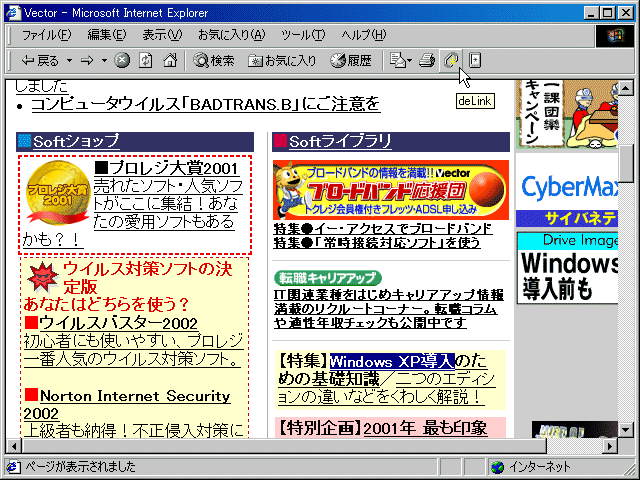Click the Forward arrow toolbar button
640x480 pixels.
(x=87, y=61)
